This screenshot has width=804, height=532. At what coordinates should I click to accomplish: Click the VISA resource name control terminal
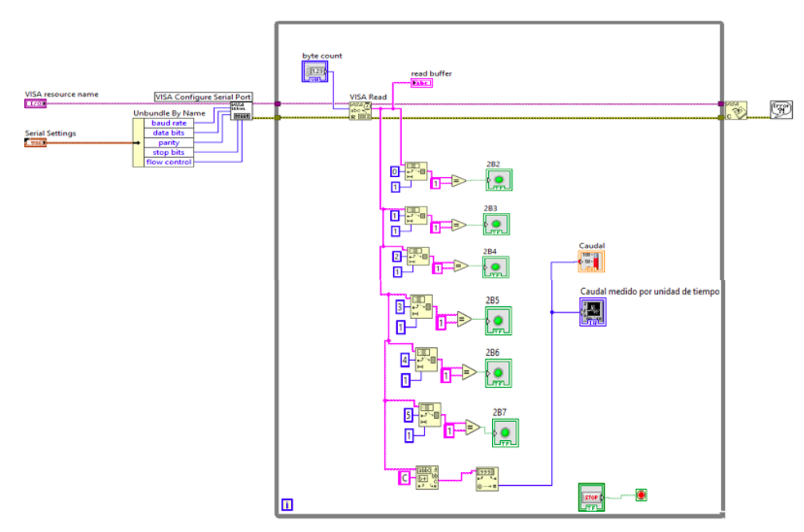pyautogui.click(x=35, y=104)
